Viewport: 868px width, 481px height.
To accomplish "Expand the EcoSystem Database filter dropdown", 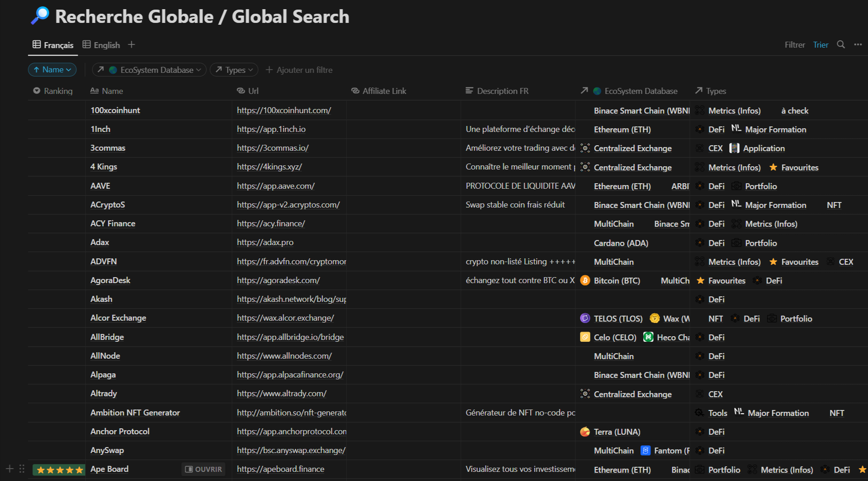I will pyautogui.click(x=149, y=70).
